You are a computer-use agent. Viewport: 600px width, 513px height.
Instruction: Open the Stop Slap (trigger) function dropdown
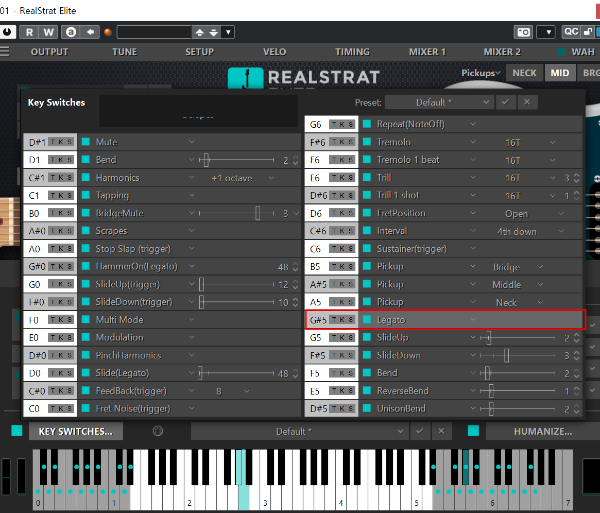(x=192, y=248)
